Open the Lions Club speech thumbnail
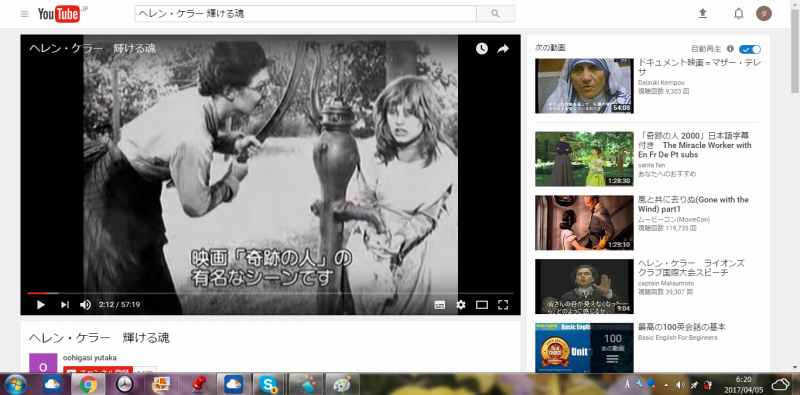 (x=584, y=286)
